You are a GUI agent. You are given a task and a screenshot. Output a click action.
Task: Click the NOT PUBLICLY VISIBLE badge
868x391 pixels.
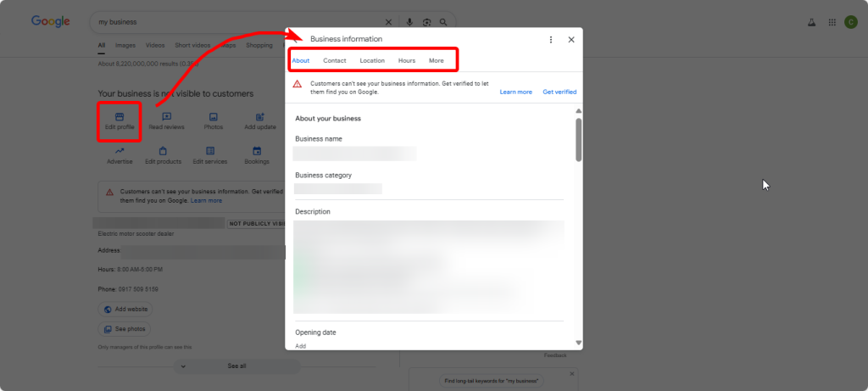(x=256, y=224)
